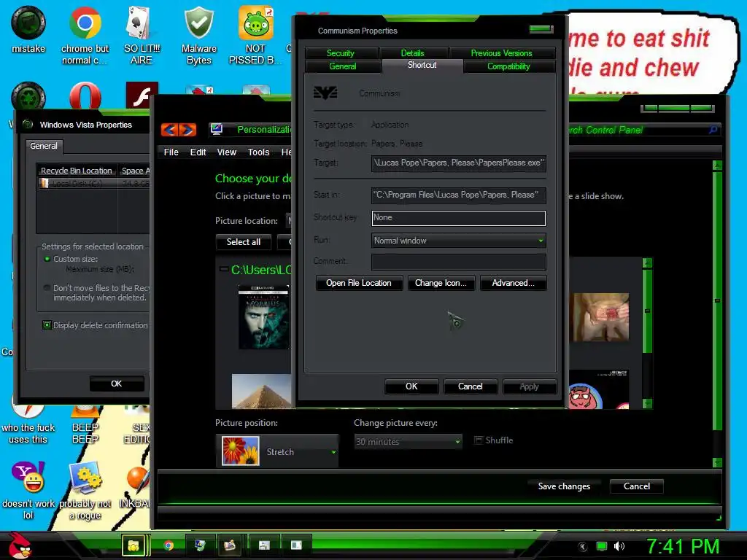Collapse the C:\Users picture group
The width and height of the screenshot is (747, 560).
[x=223, y=269]
